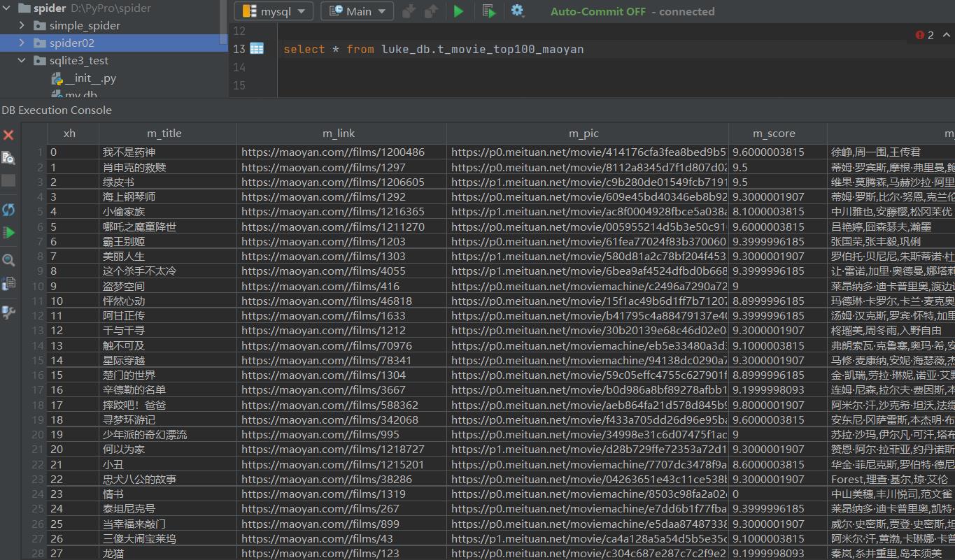Click the select statement in editor
This screenshot has height=560, width=955.
click(433, 49)
